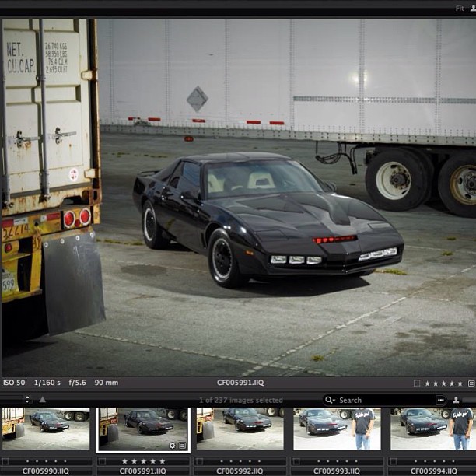Click the first rating dot under CF005990
The image size is (476, 476).
point(27,461)
